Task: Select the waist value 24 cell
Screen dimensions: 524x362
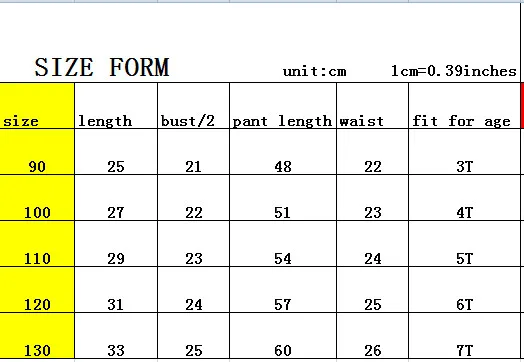Action: click(x=373, y=244)
